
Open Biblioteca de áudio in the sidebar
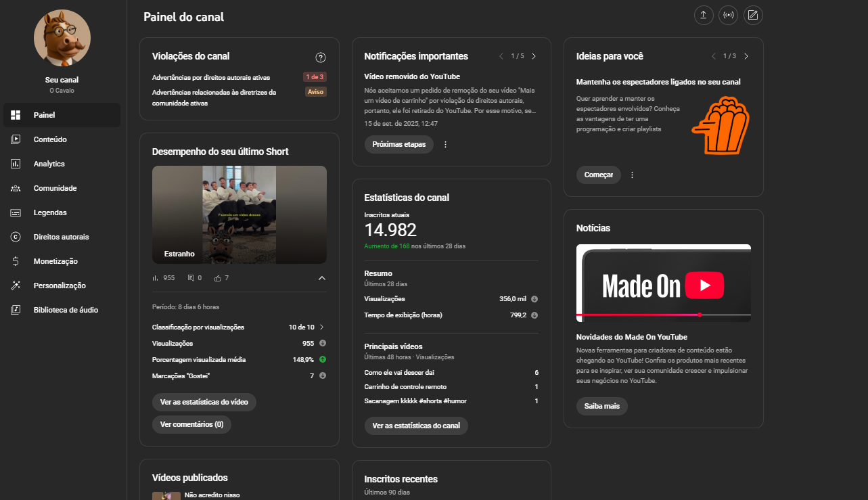coord(66,310)
